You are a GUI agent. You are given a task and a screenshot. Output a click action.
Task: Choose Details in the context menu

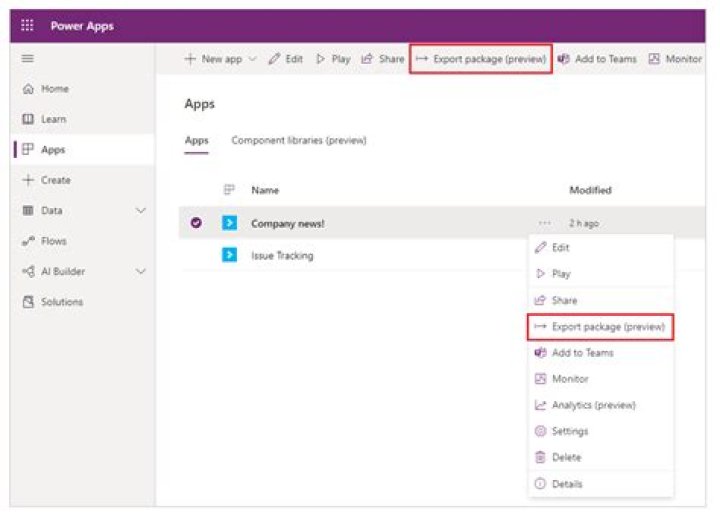tap(601, 484)
